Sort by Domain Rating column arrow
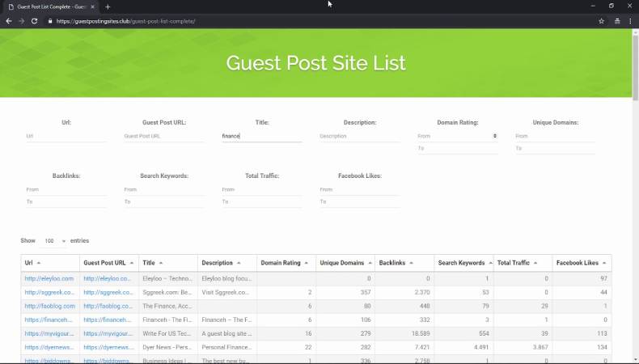The width and height of the screenshot is (639, 364). click(x=307, y=263)
